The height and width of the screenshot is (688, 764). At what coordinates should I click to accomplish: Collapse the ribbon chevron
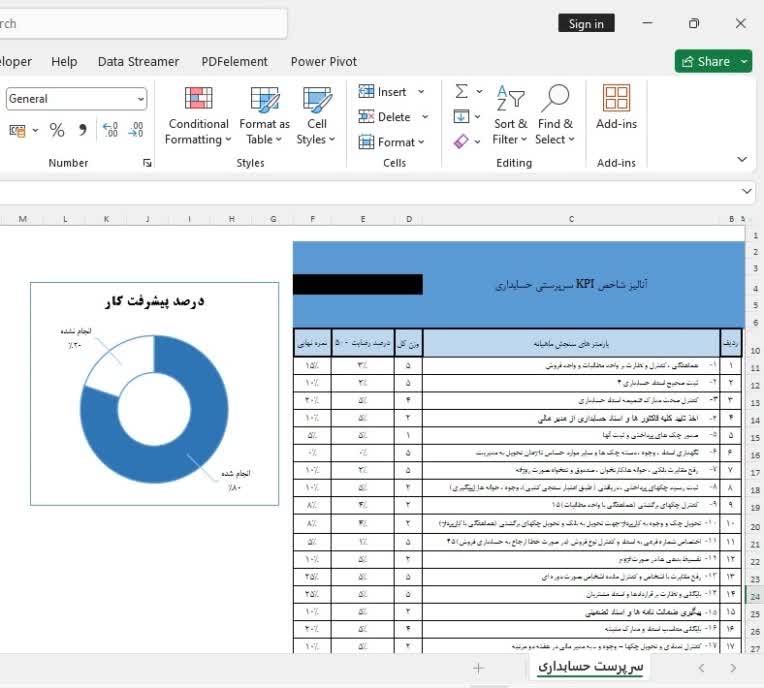click(742, 159)
